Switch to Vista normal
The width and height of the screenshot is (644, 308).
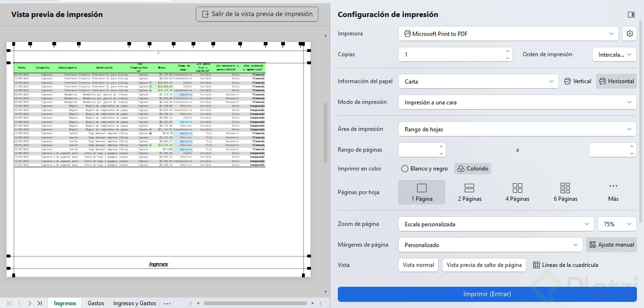pos(418,265)
